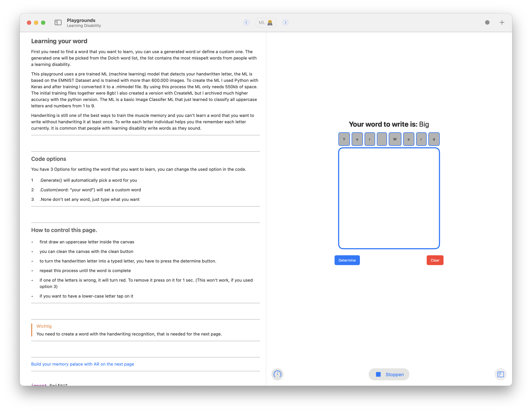Tap the 'W' letter tile
This screenshot has height=412, width=532.
(x=395, y=139)
